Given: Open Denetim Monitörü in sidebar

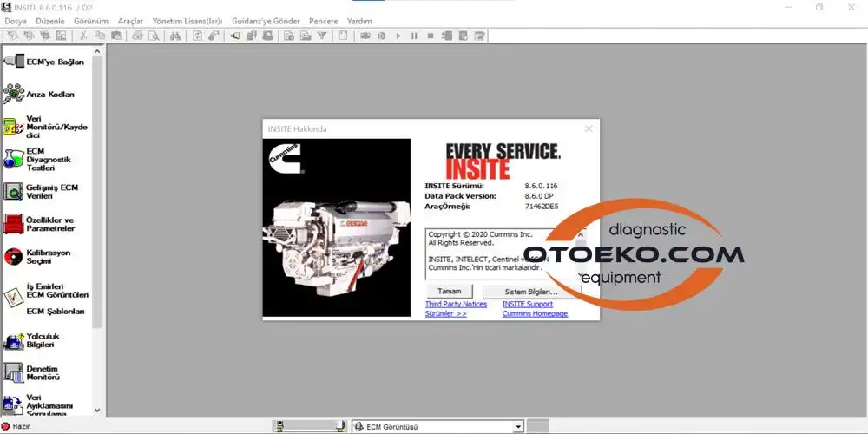Looking at the screenshot, I should point(14,372).
